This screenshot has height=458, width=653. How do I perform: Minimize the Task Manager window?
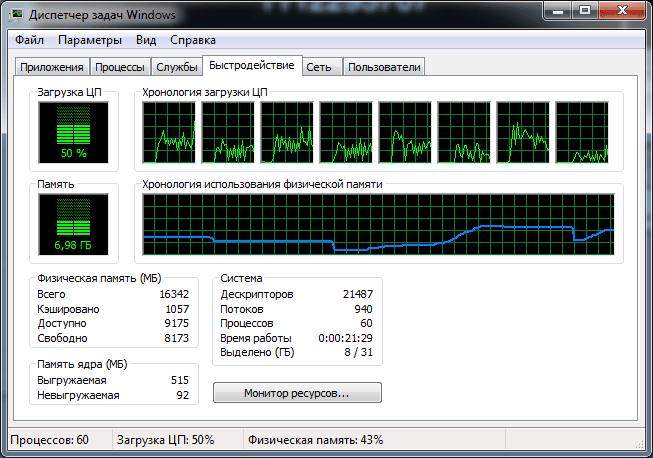558,10
